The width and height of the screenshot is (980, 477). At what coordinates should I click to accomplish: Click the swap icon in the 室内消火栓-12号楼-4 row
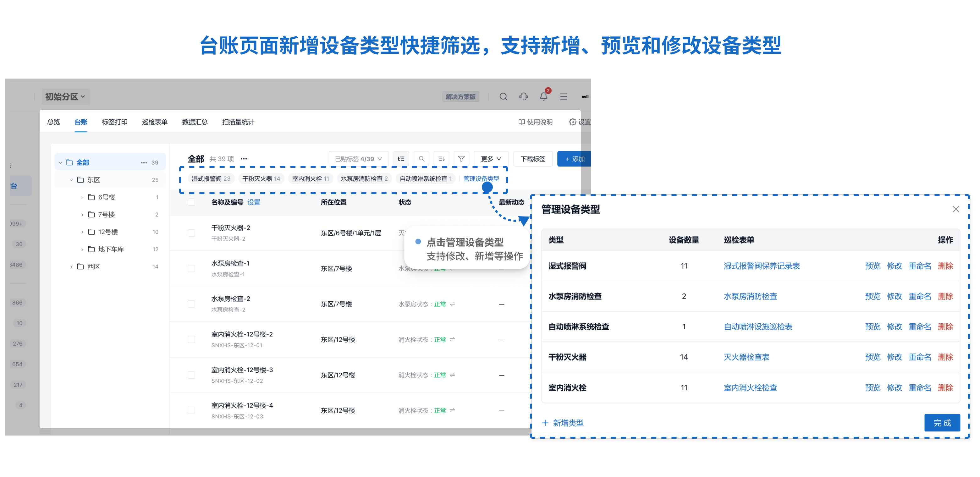pos(452,410)
